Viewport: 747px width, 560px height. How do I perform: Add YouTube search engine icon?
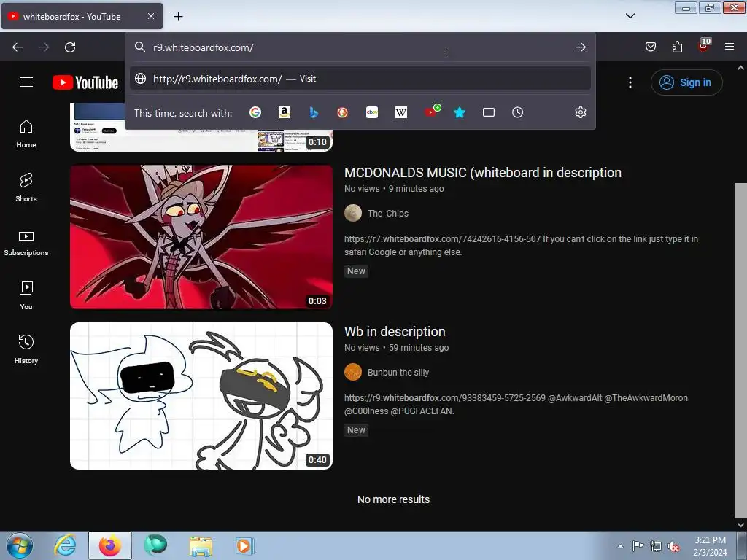[432, 111]
